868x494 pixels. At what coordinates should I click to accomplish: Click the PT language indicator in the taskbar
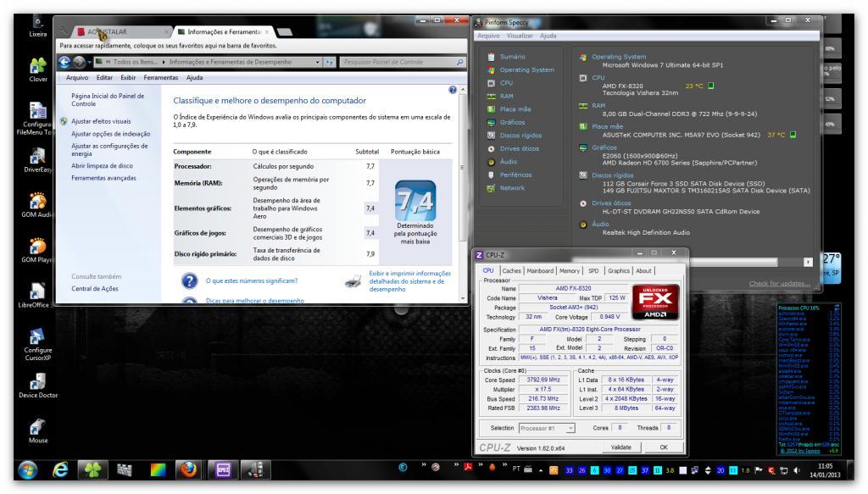pyautogui.click(x=516, y=469)
